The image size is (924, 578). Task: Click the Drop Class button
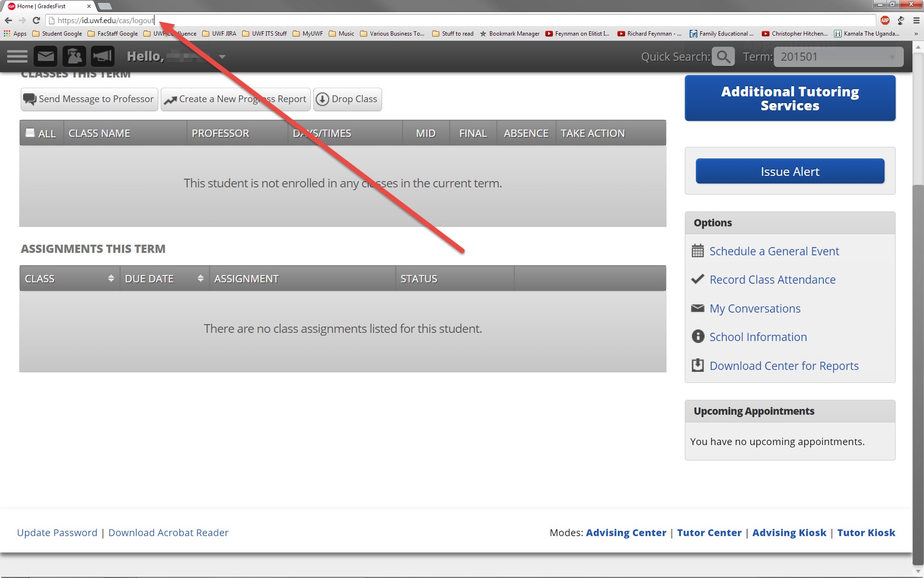(x=347, y=99)
